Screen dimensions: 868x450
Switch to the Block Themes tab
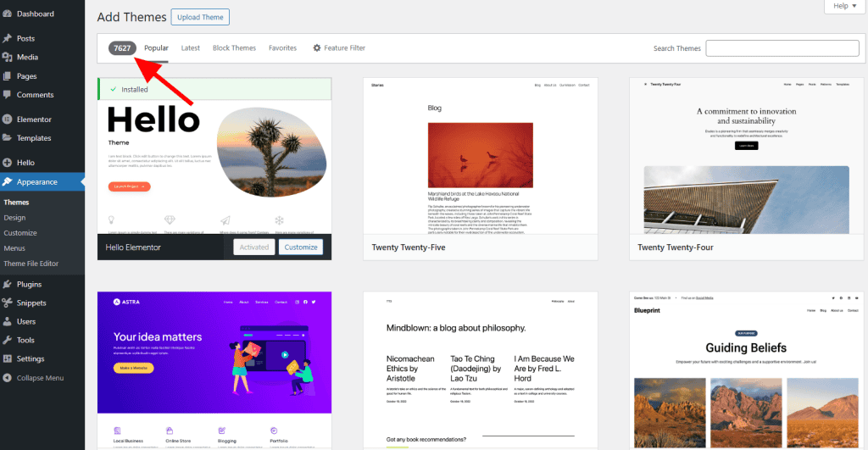(x=234, y=48)
